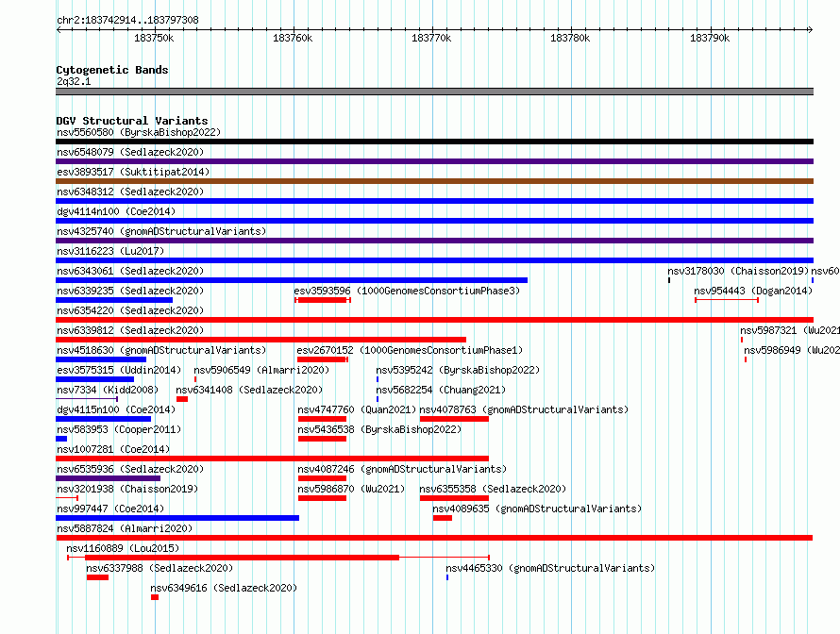This screenshot has height=634, width=840.
Task: Open nsv5682254 (Chuang2021) label
Action: tap(441, 390)
